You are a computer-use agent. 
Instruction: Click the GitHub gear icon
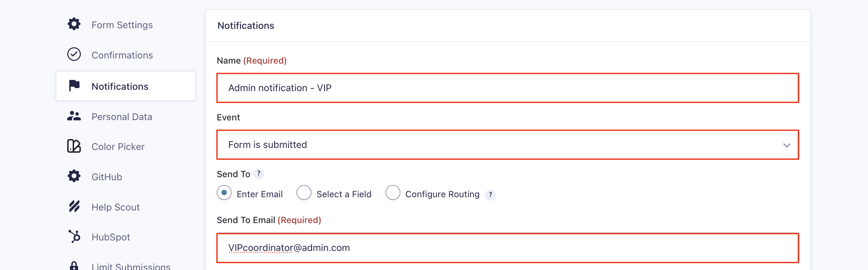pyautogui.click(x=74, y=176)
